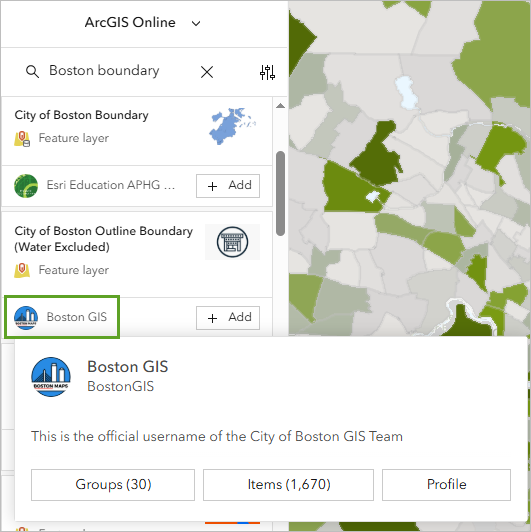
Task: Click the Boston GIS owner name
Action: (x=77, y=317)
